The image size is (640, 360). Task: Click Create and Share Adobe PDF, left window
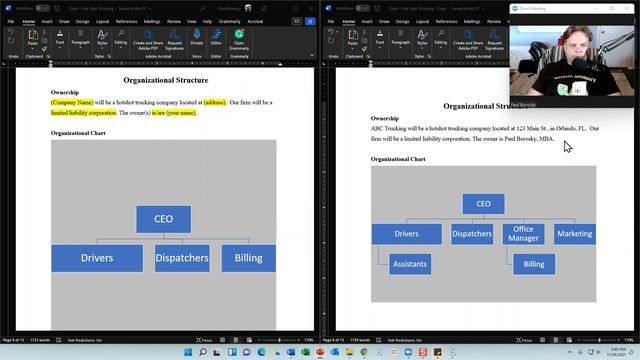click(148, 40)
